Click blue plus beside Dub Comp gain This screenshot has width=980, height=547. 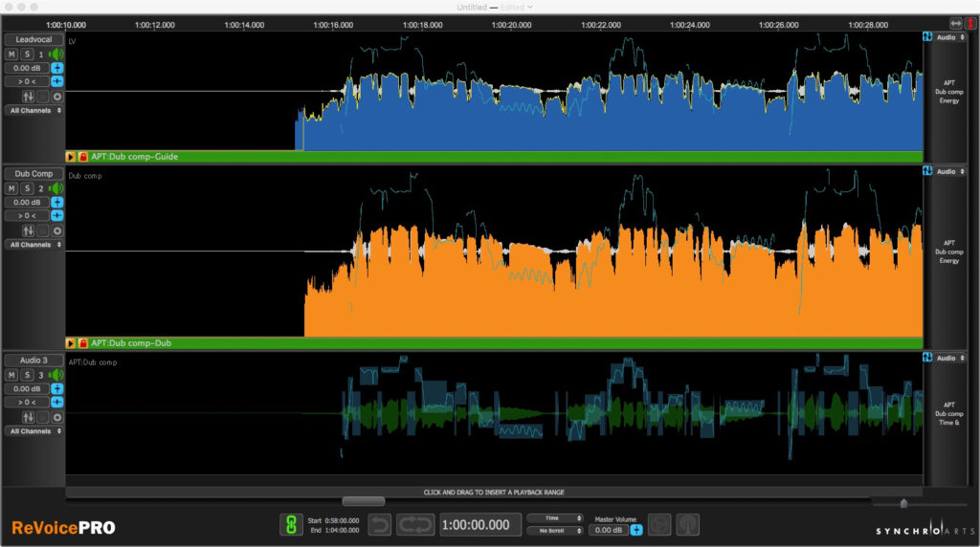coord(56,203)
